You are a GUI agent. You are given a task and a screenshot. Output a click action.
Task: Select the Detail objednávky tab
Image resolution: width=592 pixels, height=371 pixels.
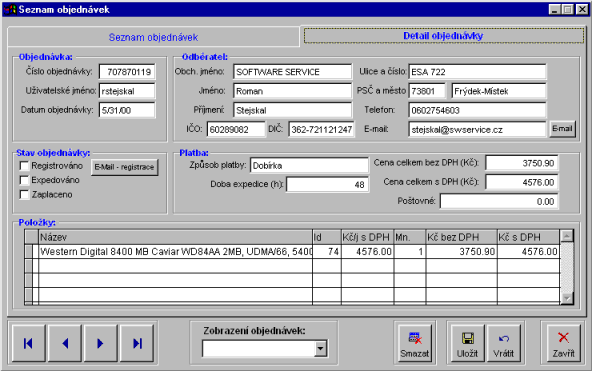click(443, 36)
